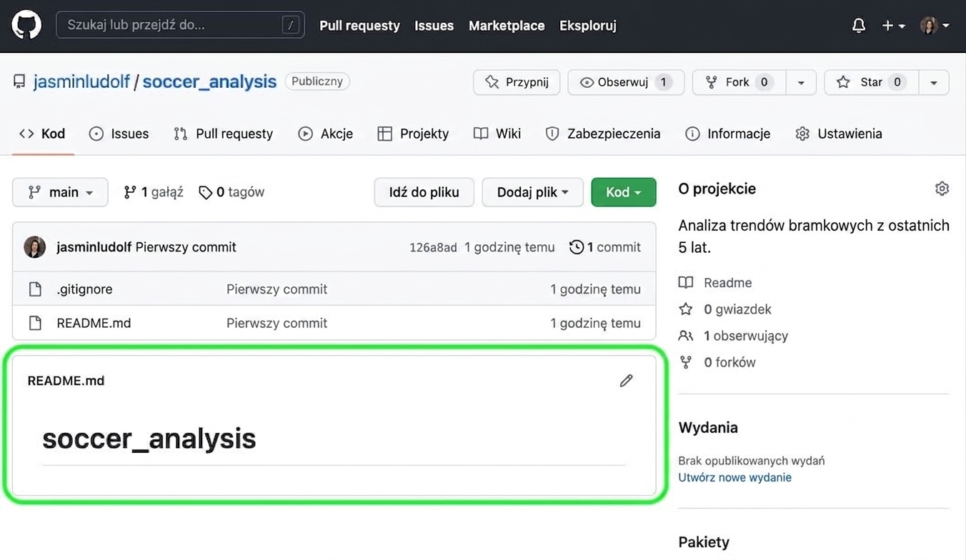Screen dimensions: 966x560
Task: Select the Wiki tab
Action: (497, 134)
